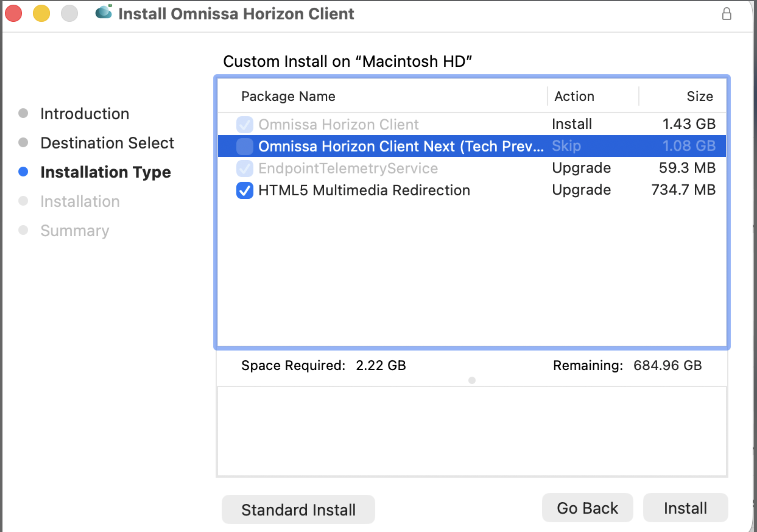
Task: Click the Omnissa Horizon cloud icon in title
Action: pyautogui.click(x=104, y=12)
